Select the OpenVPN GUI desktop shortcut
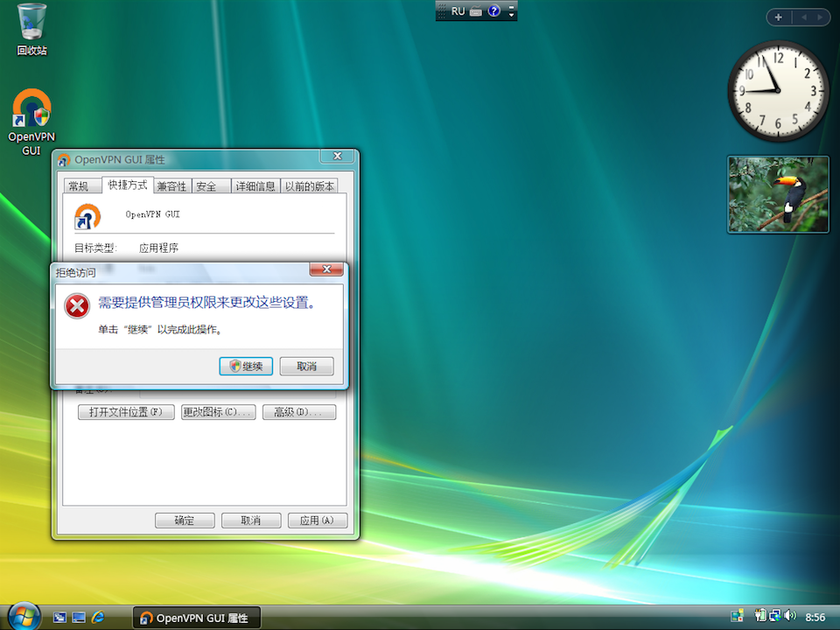840x630 pixels. pos(31,122)
